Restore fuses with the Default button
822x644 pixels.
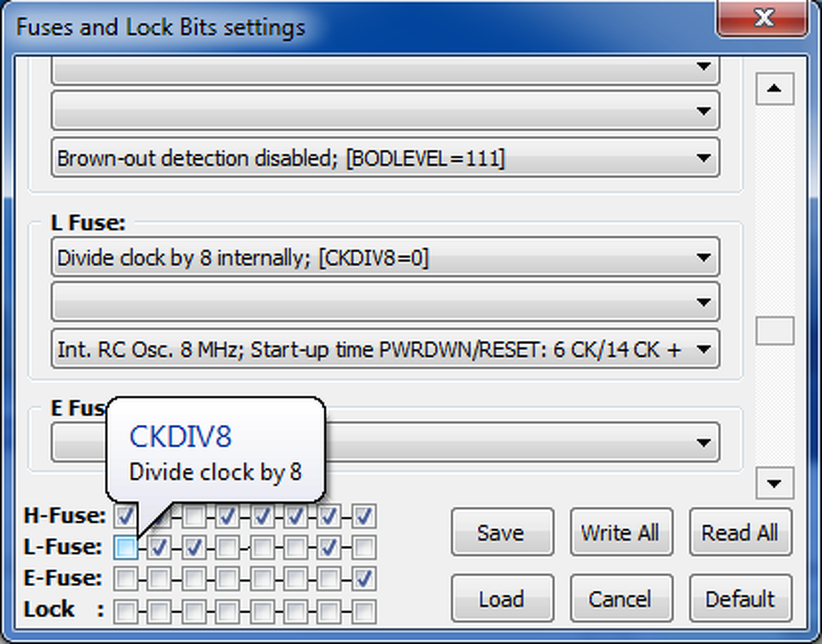click(740, 599)
